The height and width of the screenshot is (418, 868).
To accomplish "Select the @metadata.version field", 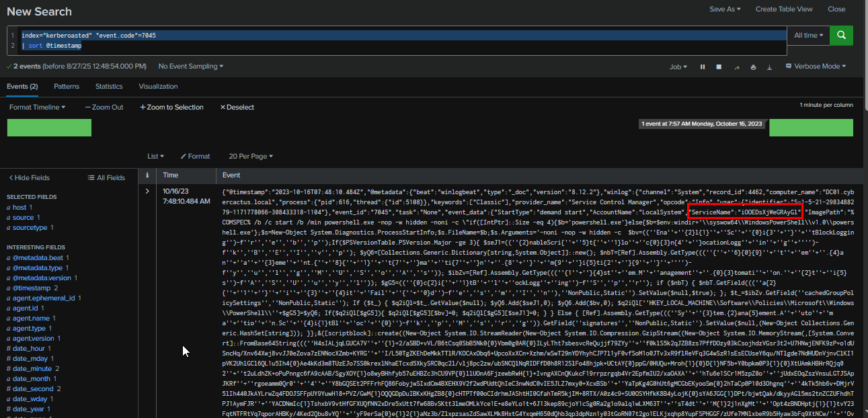I will pos(42,278).
